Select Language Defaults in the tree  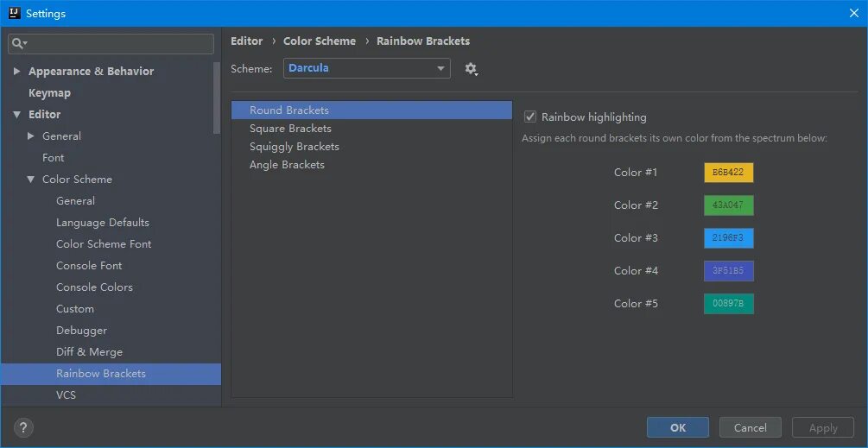[x=103, y=223]
